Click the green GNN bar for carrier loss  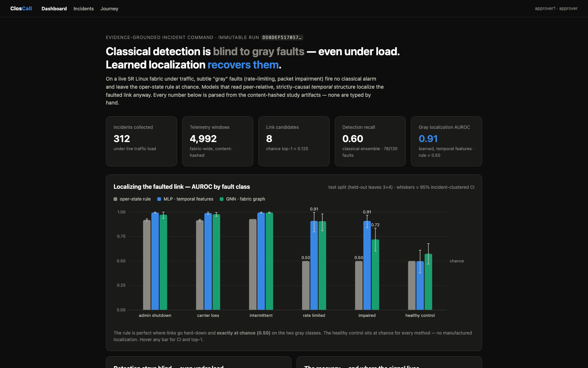(x=216, y=262)
